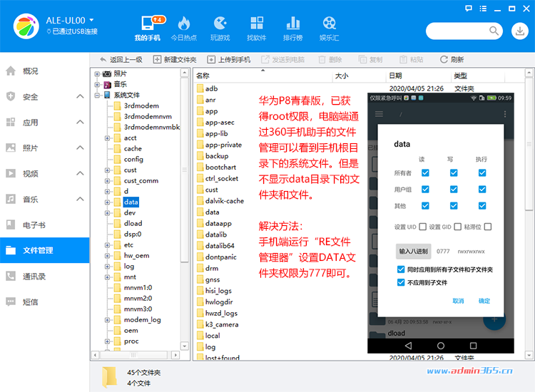Collapse the 音乐 music sidebar section chevron
This screenshot has height=392, width=535.
pyautogui.click(x=80, y=199)
